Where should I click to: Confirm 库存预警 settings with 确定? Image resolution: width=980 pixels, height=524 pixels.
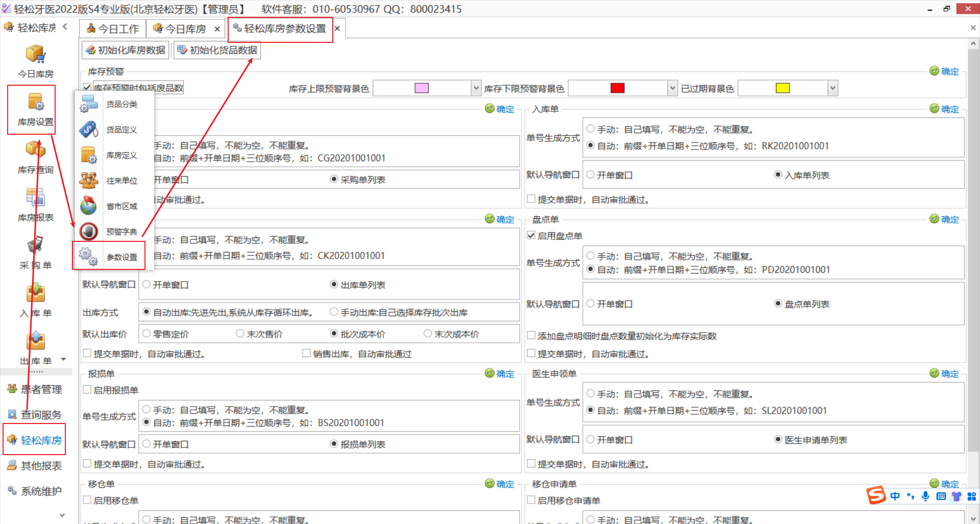944,71
